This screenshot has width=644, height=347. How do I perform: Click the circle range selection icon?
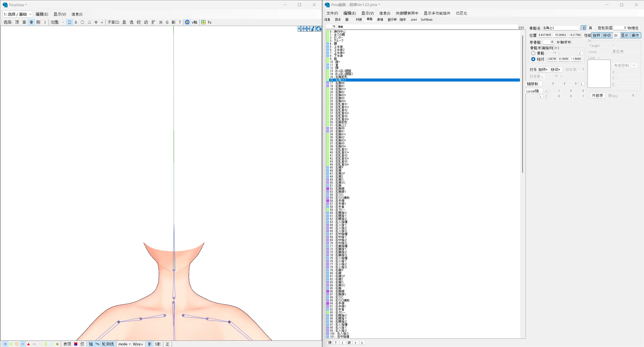[x=82, y=22]
